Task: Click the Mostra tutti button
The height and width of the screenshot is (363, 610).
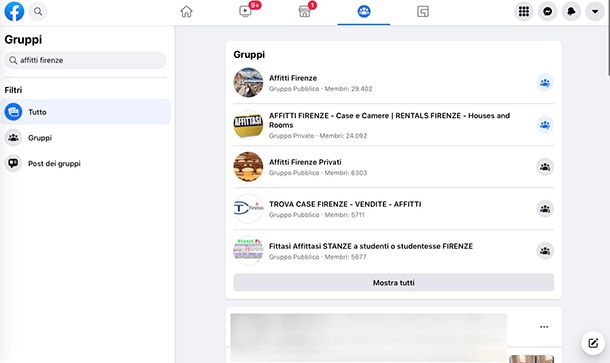Action: [393, 282]
